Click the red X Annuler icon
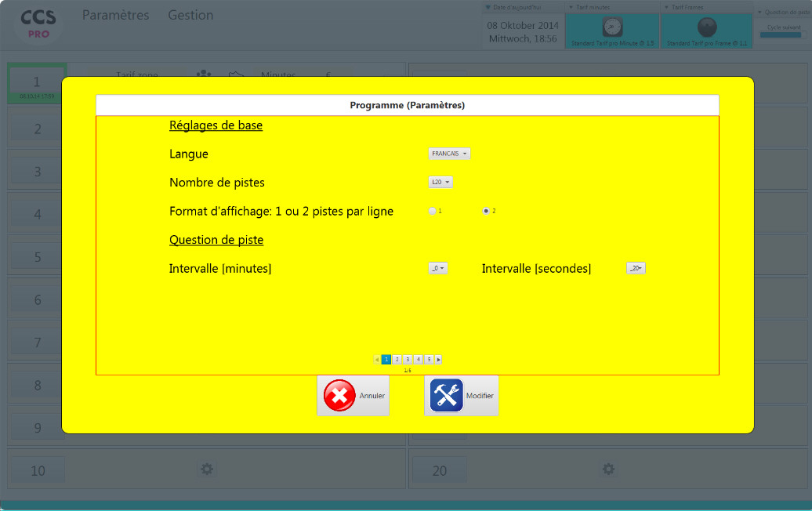 339,396
